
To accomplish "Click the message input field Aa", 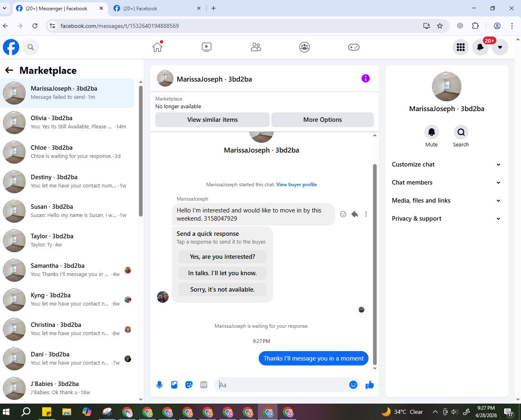I will [282, 385].
